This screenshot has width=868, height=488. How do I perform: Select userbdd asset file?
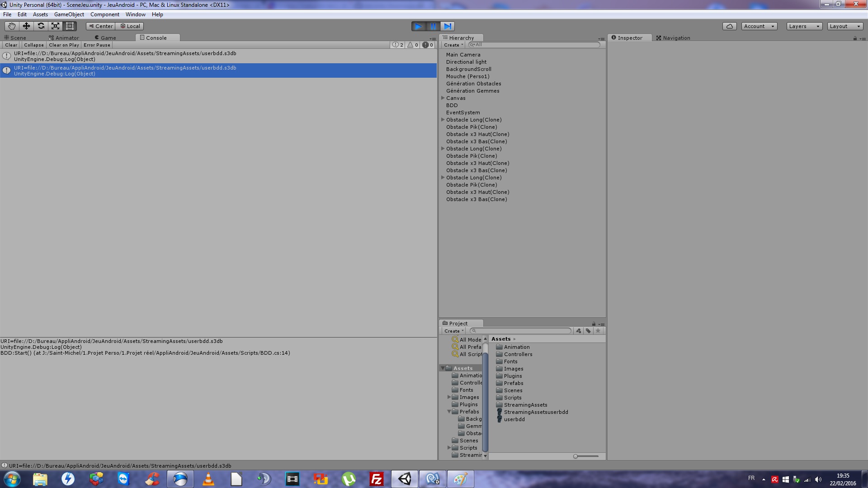(511, 419)
